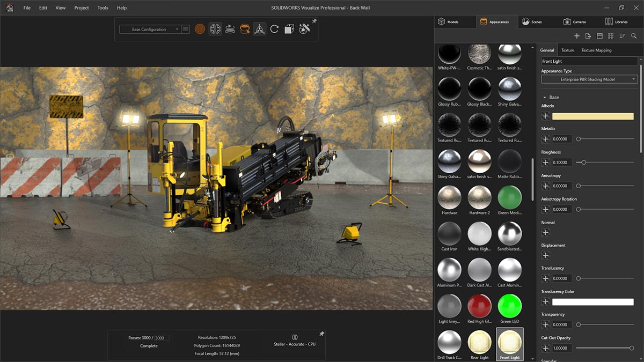Click the render output tools icon

click(x=304, y=29)
